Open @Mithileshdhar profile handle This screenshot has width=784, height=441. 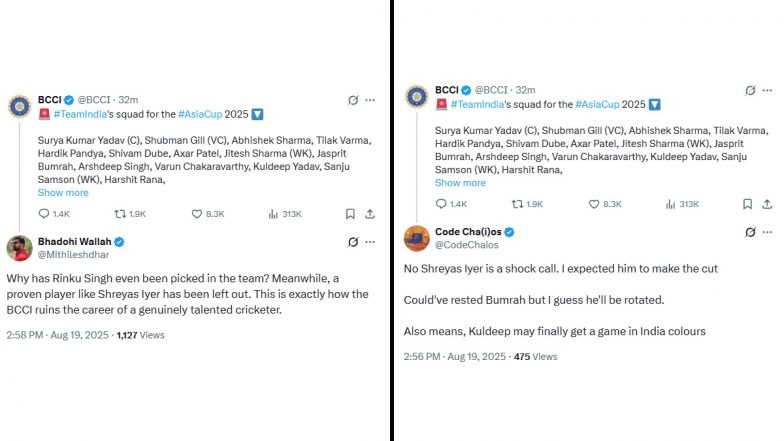point(74,254)
